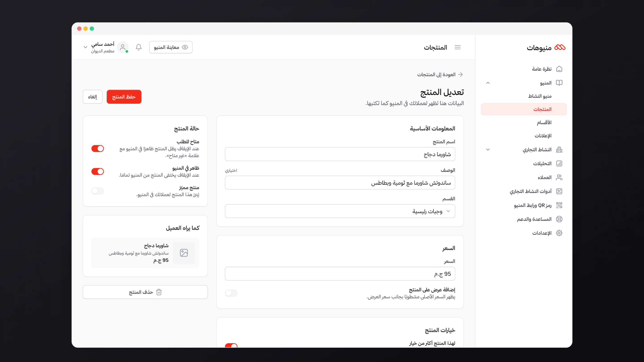Click the إلغاء cancel button

coord(93,97)
